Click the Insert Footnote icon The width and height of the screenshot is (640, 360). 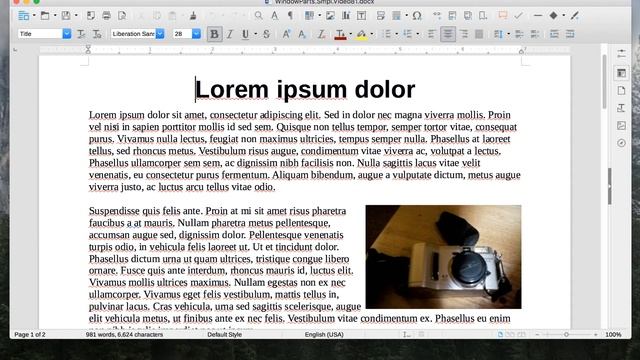[452, 16]
